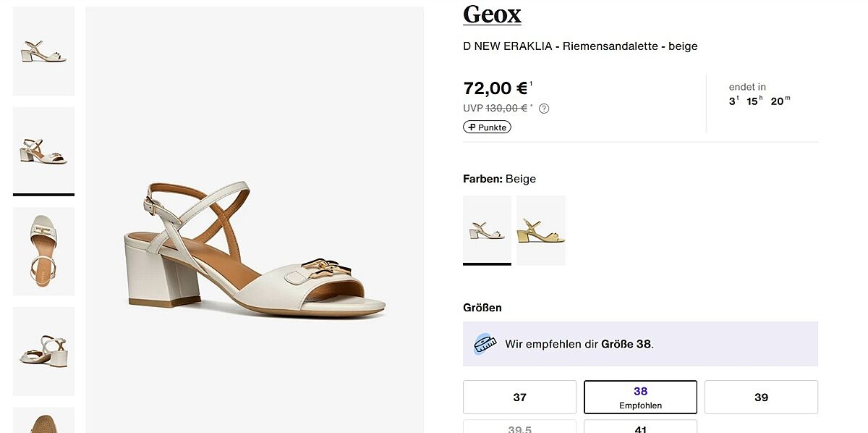This screenshot has height=433, width=868.
Task: Show the first side-view sandal thumbnail
Action: [43, 51]
